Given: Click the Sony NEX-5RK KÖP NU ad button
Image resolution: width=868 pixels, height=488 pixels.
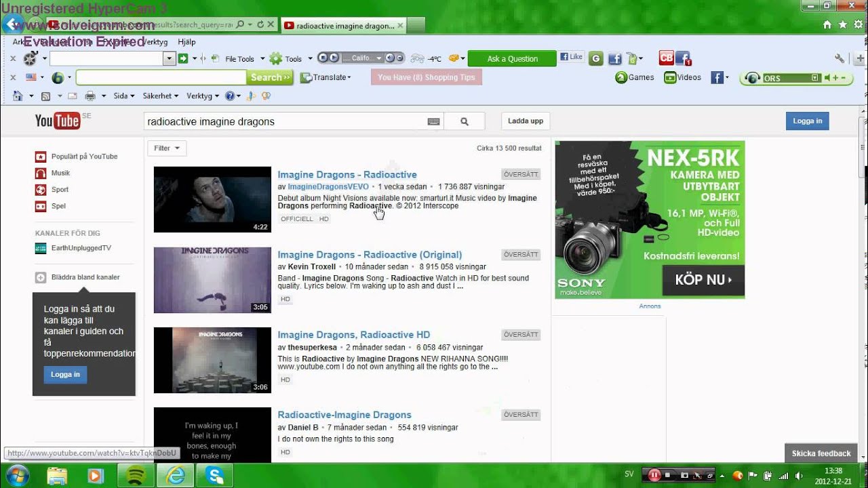Looking at the screenshot, I should pyautogui.click(x=703, y=280).
